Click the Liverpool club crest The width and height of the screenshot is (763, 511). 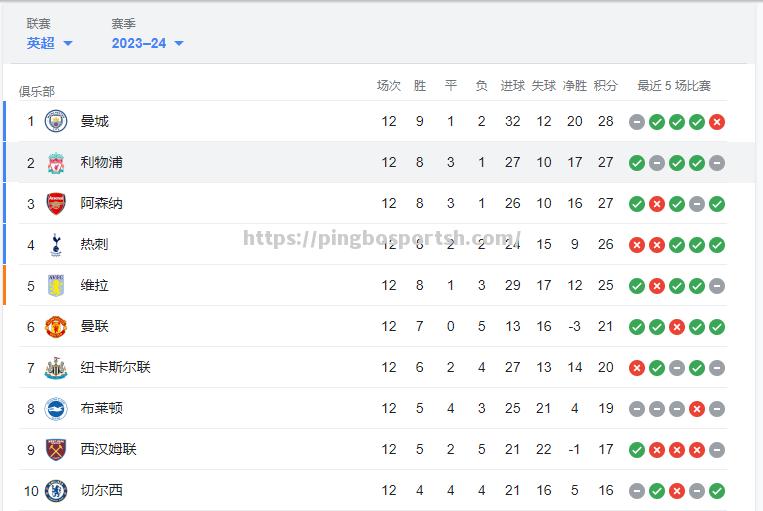pyautogui.click(x=56, y=163)
